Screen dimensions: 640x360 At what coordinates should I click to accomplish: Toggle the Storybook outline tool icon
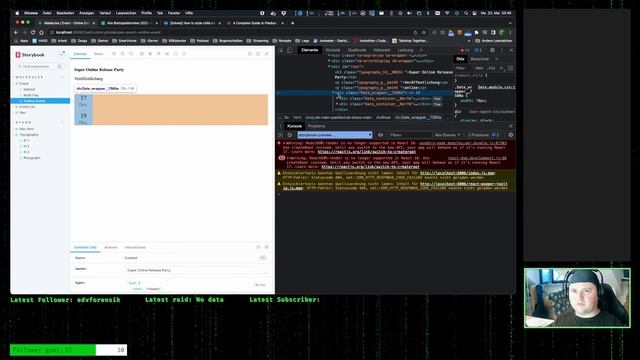(x=176, y=54)
